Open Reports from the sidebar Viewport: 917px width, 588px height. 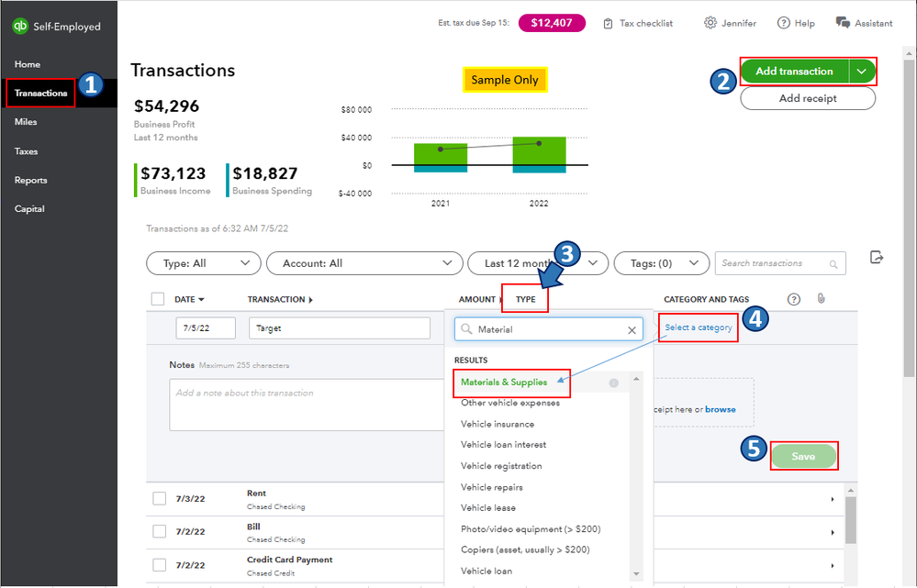pyautogui.click(x=31, y=180)
